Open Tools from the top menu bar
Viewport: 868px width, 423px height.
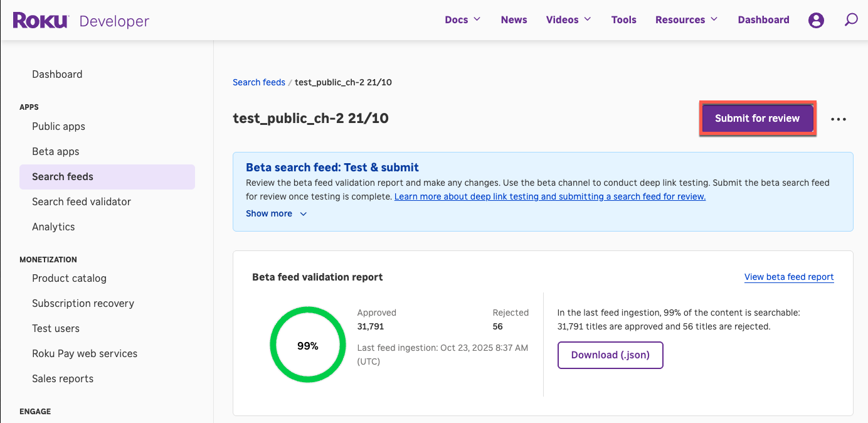coord(624,19)
